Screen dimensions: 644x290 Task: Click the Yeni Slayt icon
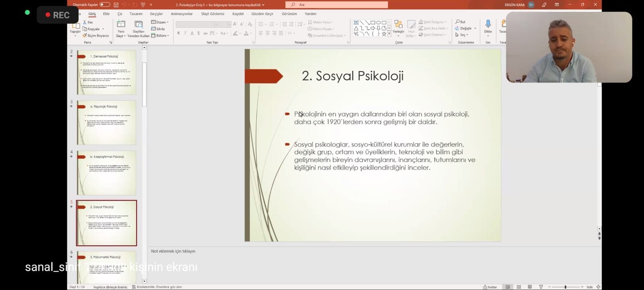121,25
